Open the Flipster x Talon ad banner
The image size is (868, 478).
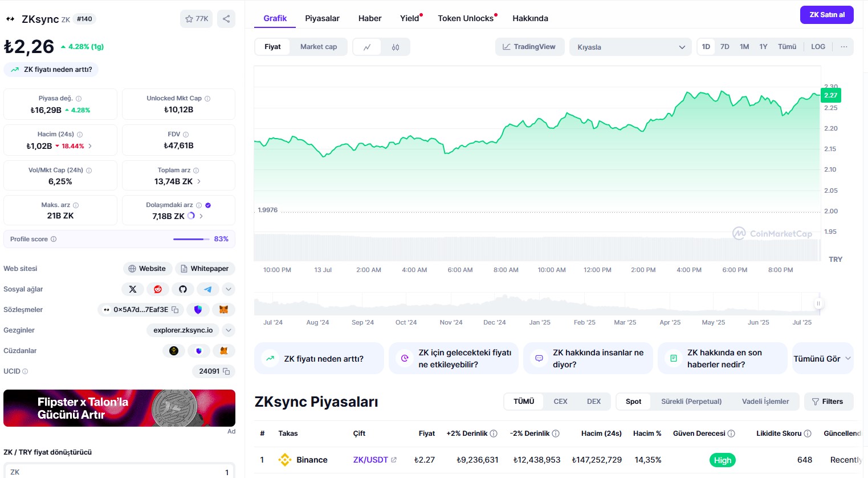coord(119,408)
